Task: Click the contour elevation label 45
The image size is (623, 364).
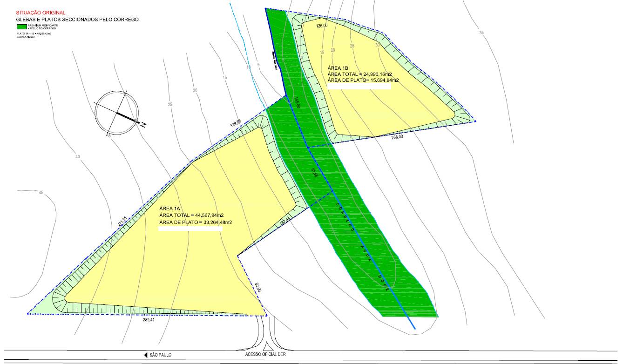Action: tap(41, 193)
